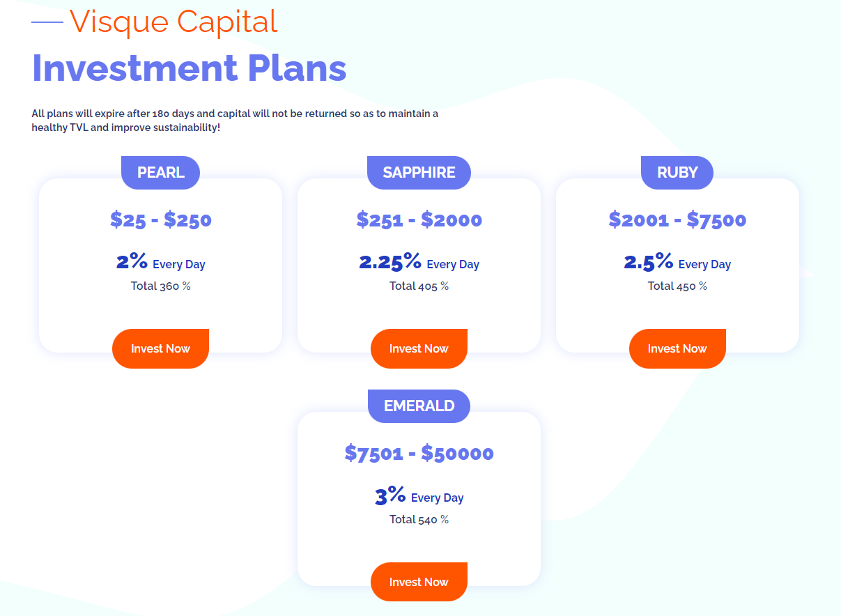Click the Total 450 % text
Screen dimensions: 841x616
pyautogui.click(x=677, y=286)
